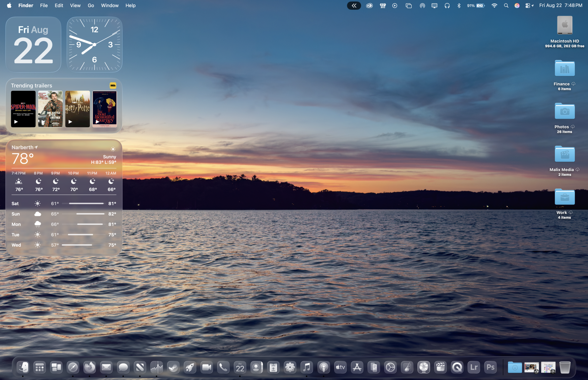Launch Firefox from the Dock

click(x=90, y=367)
